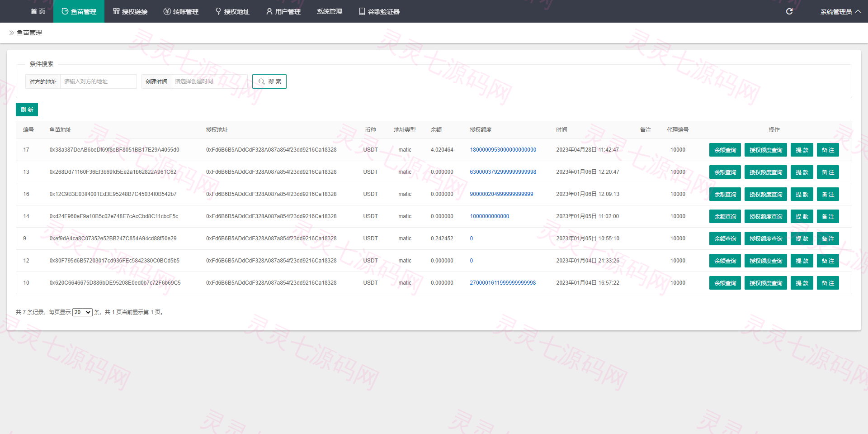Click 授权额度查询 for row 16

[x=766, y=194]
